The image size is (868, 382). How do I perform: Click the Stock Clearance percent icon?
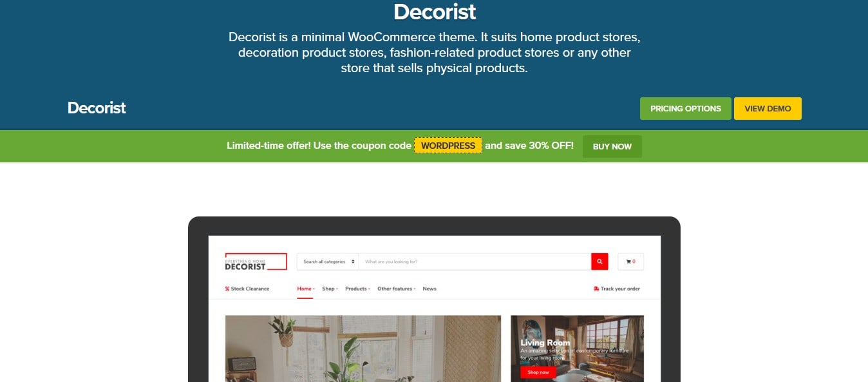(227, 289)
